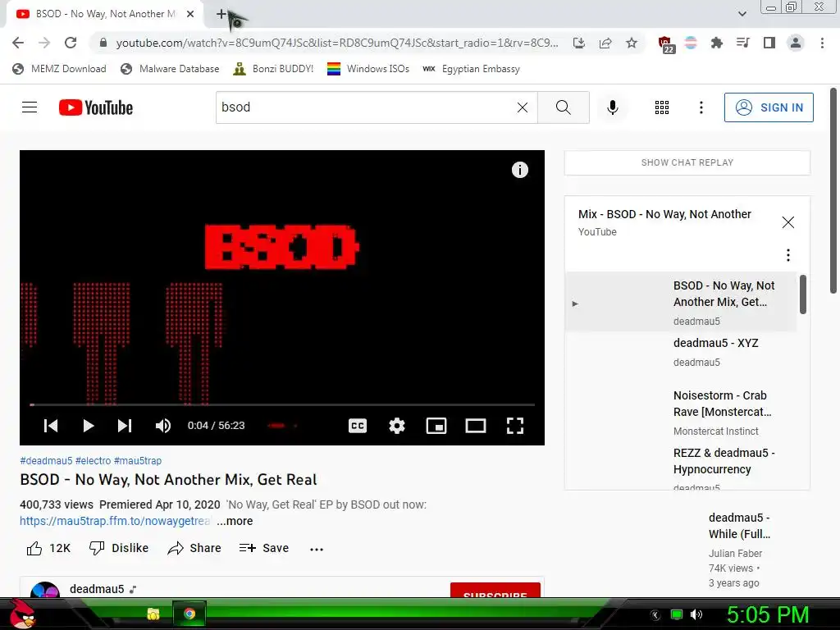Subscribe to deadmau5 channel
The height and width of the screenshot is (630, 840).
(495, 590)
